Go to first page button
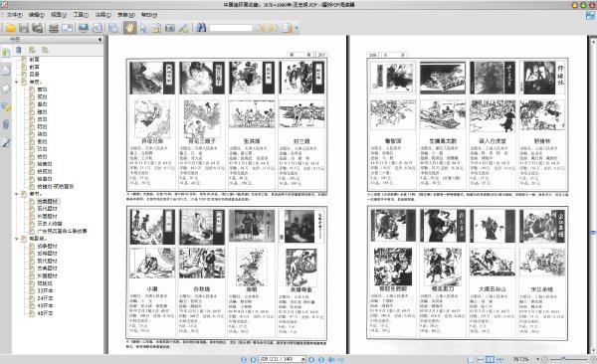597x364 pixels. point(244,359)
